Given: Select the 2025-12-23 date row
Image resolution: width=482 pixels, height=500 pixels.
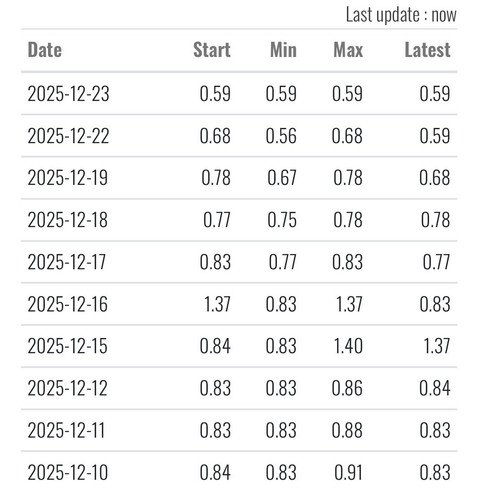Looking at the screenshot, I should click(x=239, y=93).
